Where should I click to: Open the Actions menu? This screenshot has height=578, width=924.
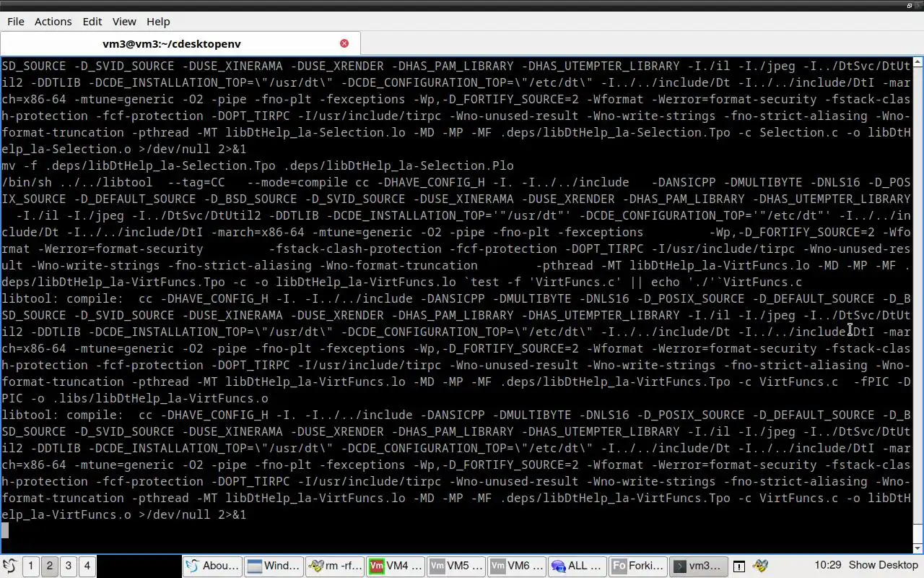[x=53, y=21]
